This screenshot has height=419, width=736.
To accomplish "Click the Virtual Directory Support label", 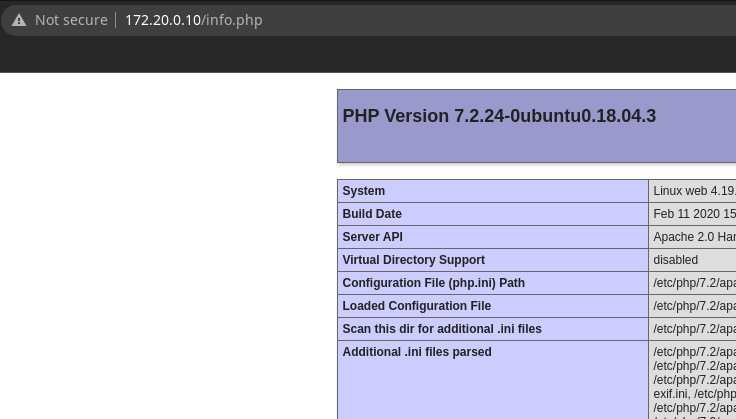I will (413, 260).
